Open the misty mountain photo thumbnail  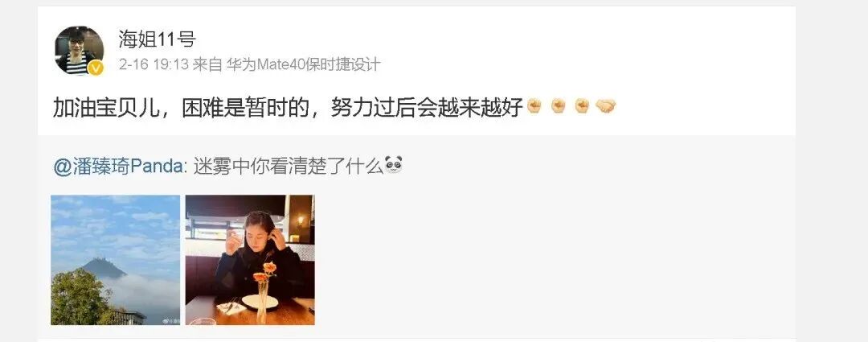(x=115, y=260)
